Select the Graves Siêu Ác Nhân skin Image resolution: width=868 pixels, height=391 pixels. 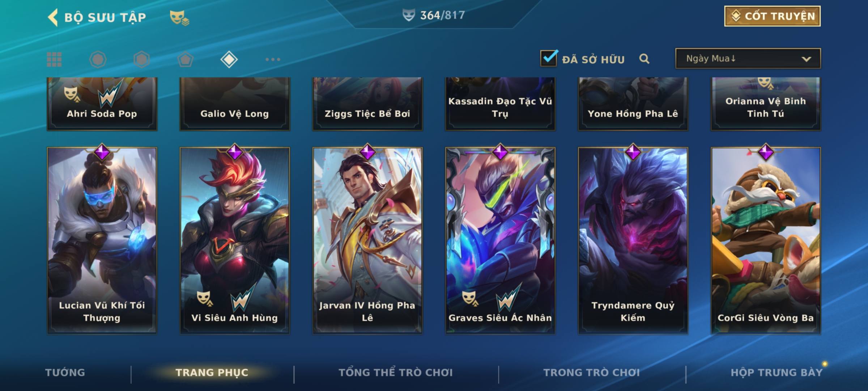click(x=500, y=240)
